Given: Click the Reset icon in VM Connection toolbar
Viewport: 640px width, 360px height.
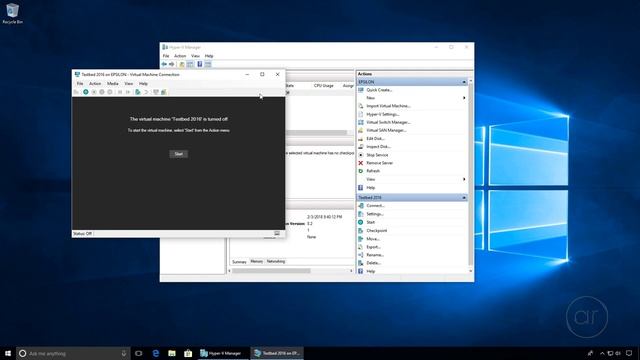Looking at the screenshot, I should pyautogui.click(x=128, y=92).
